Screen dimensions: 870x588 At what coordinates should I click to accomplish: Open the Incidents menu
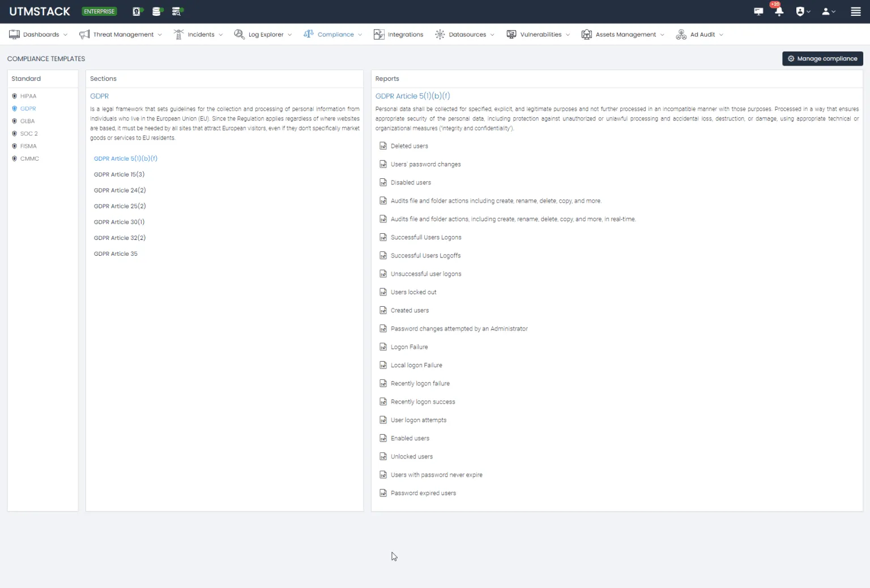(x=198, y=35)
